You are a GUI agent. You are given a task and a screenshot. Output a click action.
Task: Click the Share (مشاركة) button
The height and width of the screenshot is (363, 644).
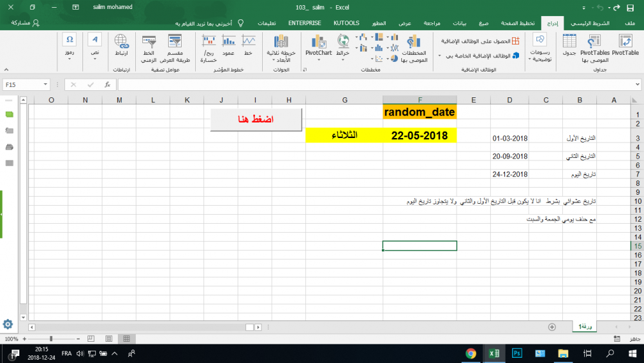26,23
